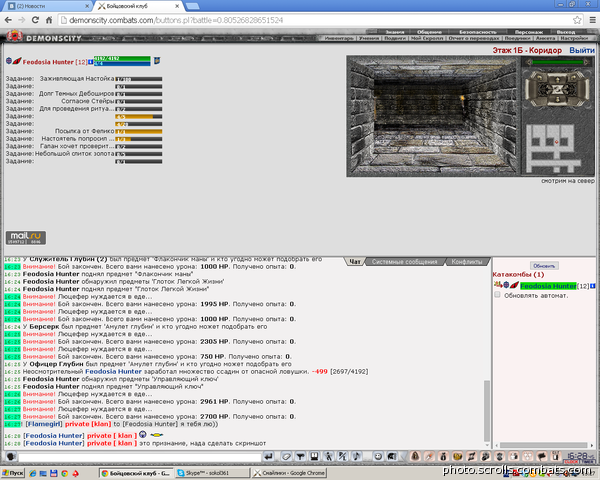Click the green bar above the compass

(557, 62)
